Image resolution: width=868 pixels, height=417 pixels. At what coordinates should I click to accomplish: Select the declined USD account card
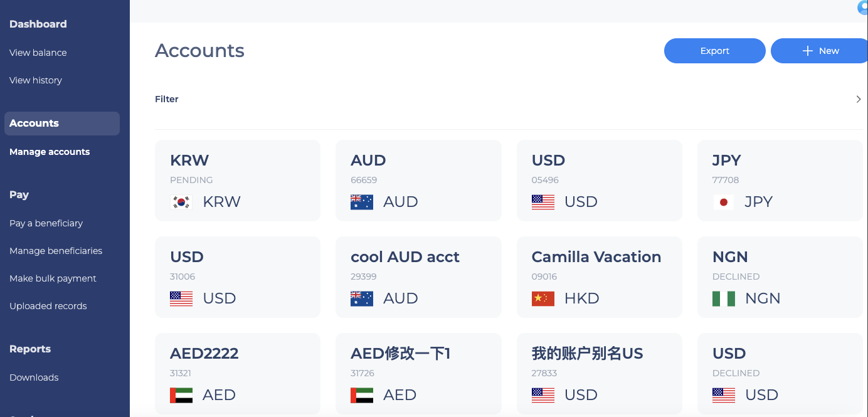(x=780, y=374)
